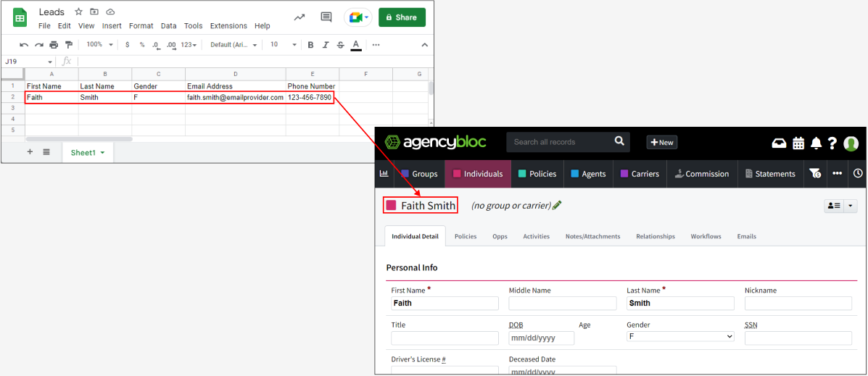Click the Google Sheets home logo
The height and width of the screenshot is (376, 868).
[20, 17]
